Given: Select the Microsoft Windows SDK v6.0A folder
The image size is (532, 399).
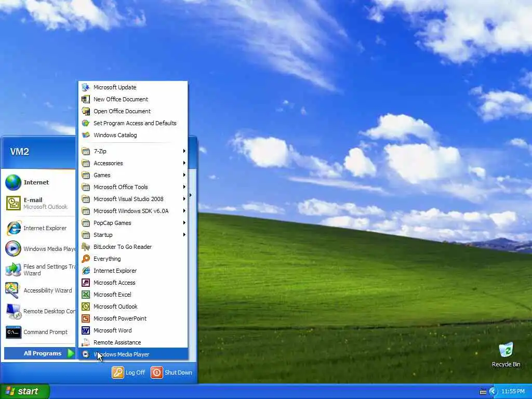Looking at the screenshot, I should [133, 211].
